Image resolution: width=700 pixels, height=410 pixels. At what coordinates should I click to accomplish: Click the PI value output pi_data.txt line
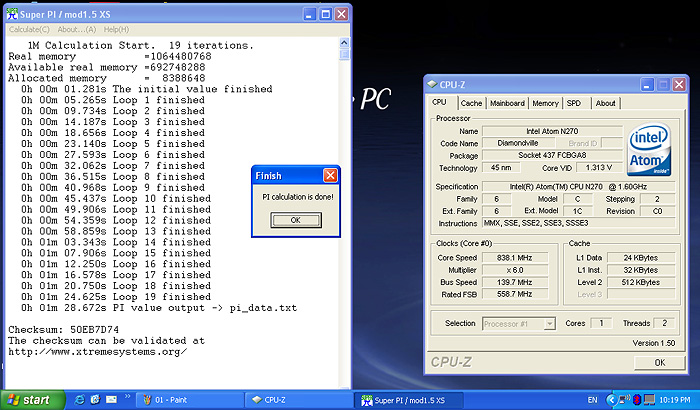click(159, 308)
